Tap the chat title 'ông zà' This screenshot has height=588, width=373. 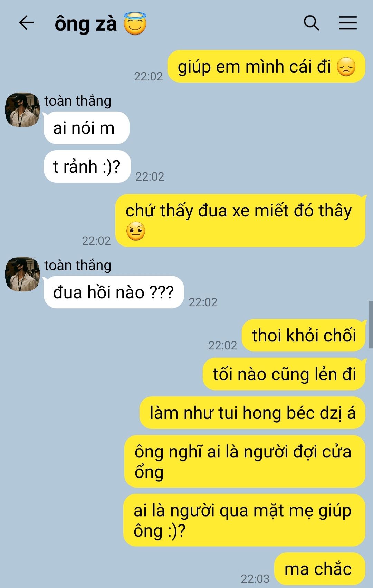click(x=86, y=24)
